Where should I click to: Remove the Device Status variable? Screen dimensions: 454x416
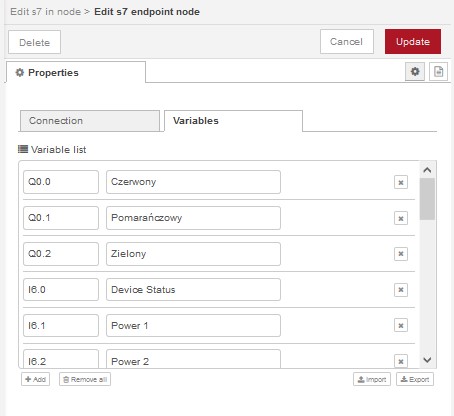[x=401, y=290]
